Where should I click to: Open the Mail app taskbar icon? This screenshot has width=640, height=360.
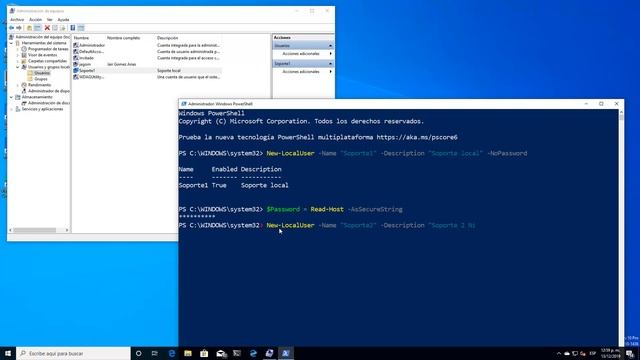click(x=221, y=353)
